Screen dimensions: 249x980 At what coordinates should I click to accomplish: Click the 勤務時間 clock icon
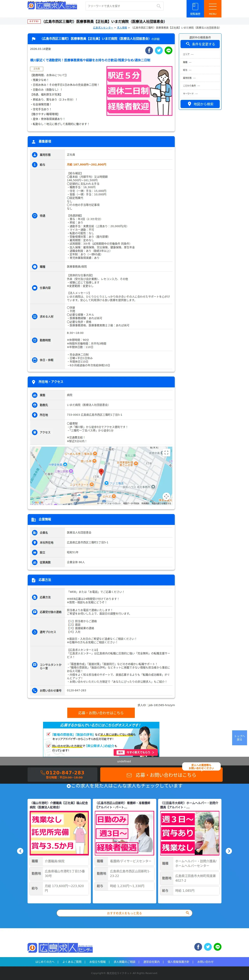pos(35,340)
